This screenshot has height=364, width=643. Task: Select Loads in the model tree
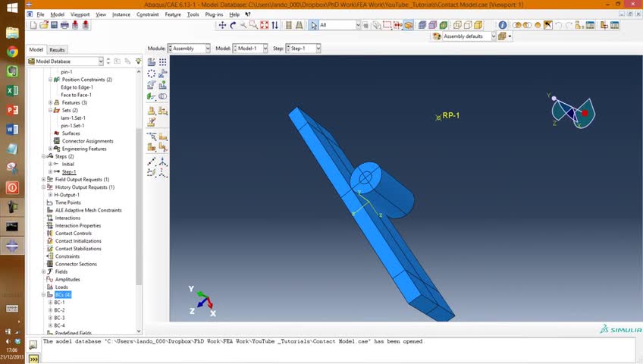pyautogui.click(x=61, y=287)
